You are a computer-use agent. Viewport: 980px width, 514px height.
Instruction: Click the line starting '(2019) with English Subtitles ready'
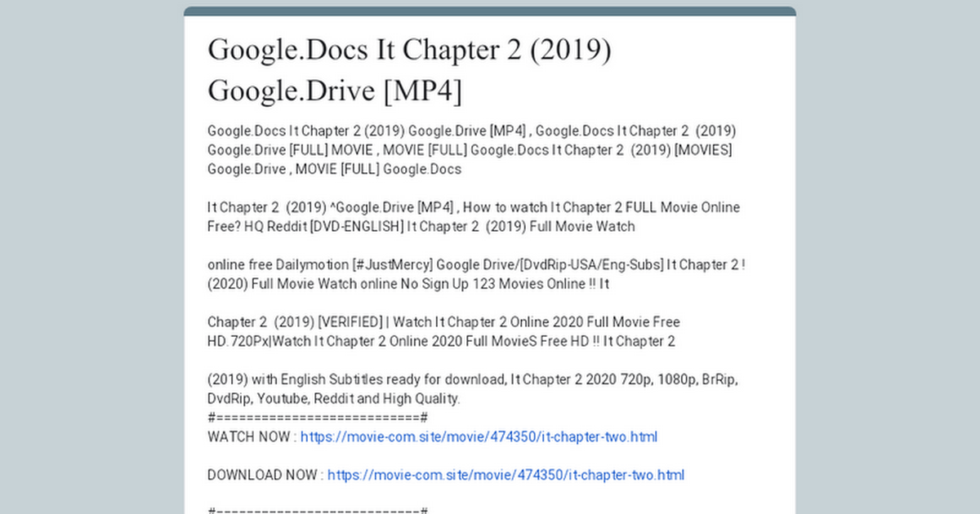click(x=474, y=380)
